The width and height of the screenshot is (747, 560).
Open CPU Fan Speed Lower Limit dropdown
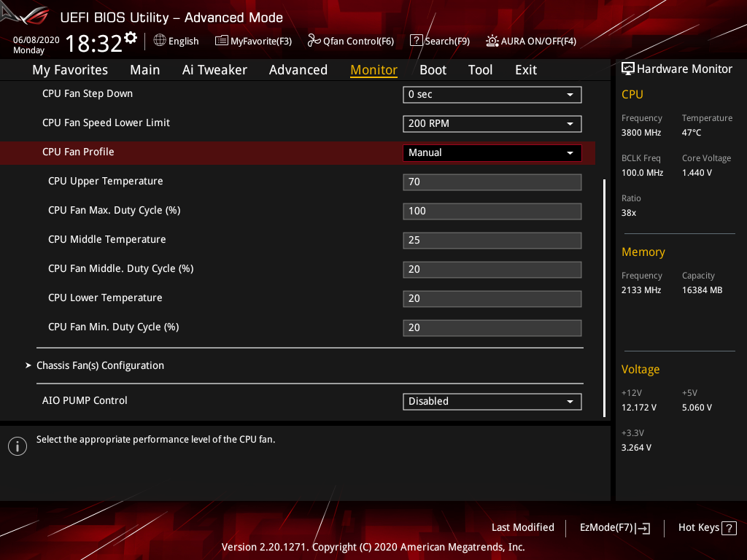coord(492,124)
